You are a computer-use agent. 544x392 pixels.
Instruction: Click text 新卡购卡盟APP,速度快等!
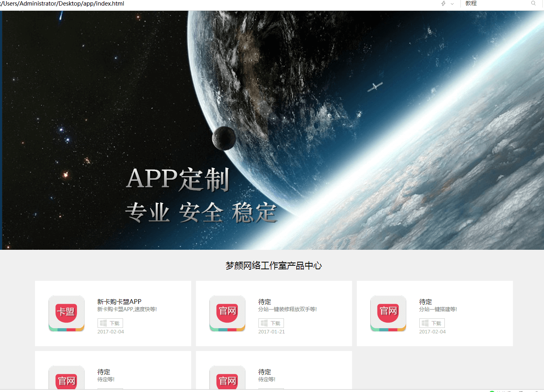tap(127, 309)
